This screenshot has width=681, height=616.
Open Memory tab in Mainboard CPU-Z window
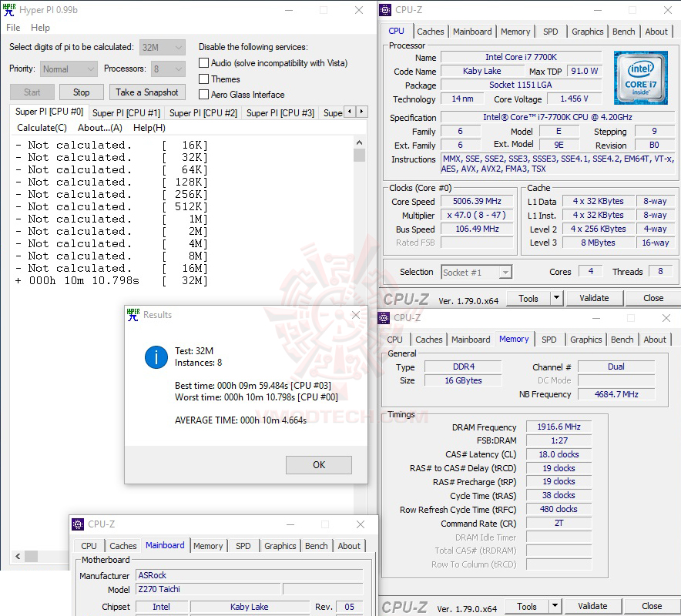tap(208, 546)
